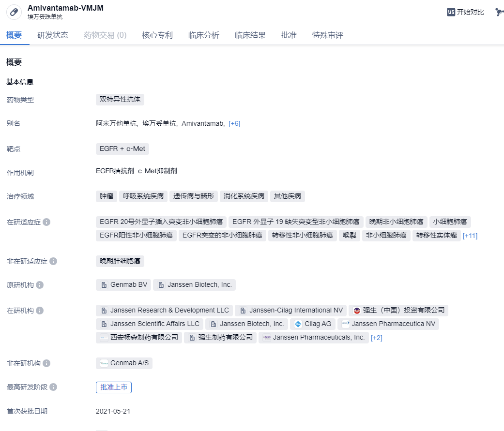
Task: Open the 核心专利 tab
Action: click(157, 35)
